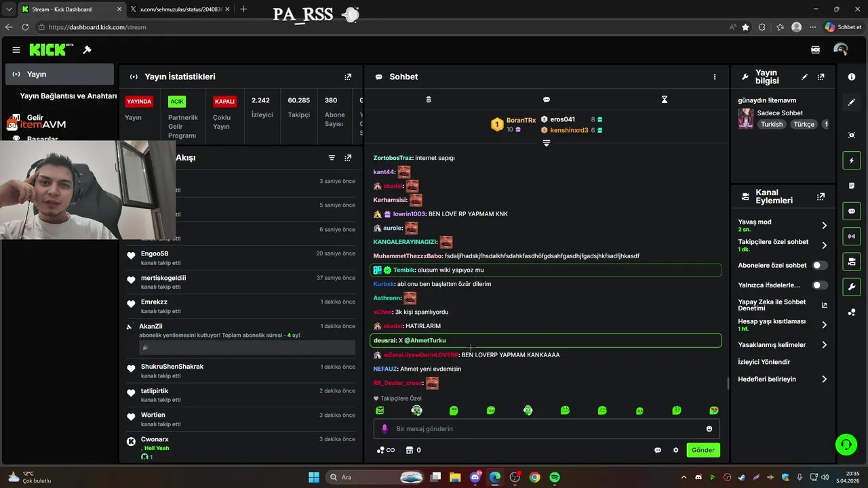The width and height of the screenshot is (868, 488).
Task: Open the green support headset button
Action: (846, 445)
